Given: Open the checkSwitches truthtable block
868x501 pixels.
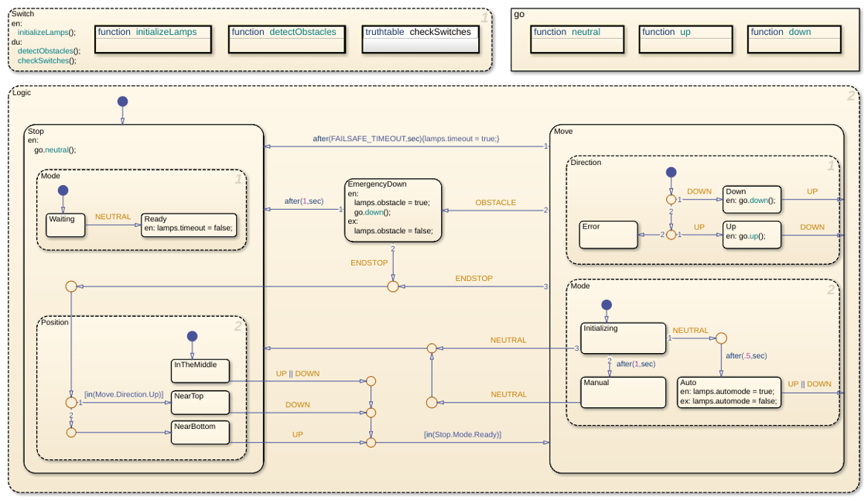Looking at the screenshot, I should point(421,39).
